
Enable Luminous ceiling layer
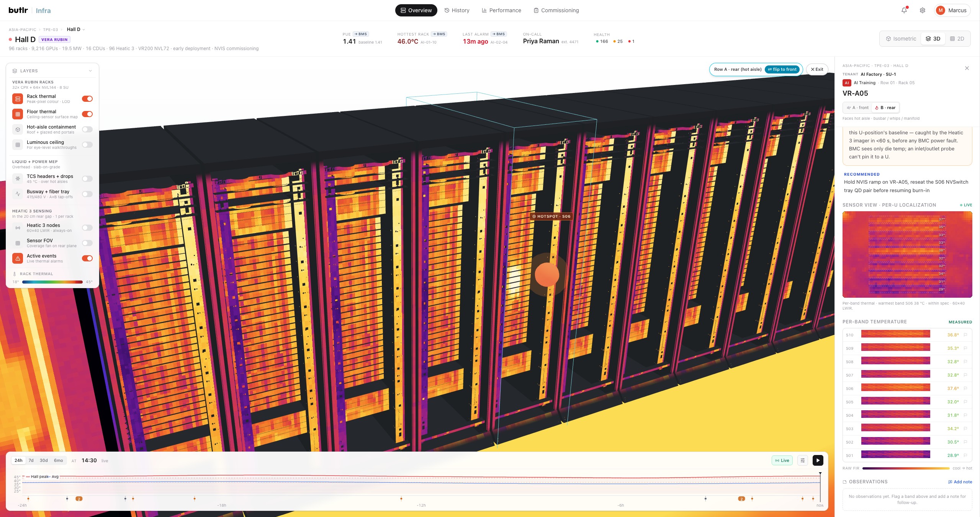point(87,145)
